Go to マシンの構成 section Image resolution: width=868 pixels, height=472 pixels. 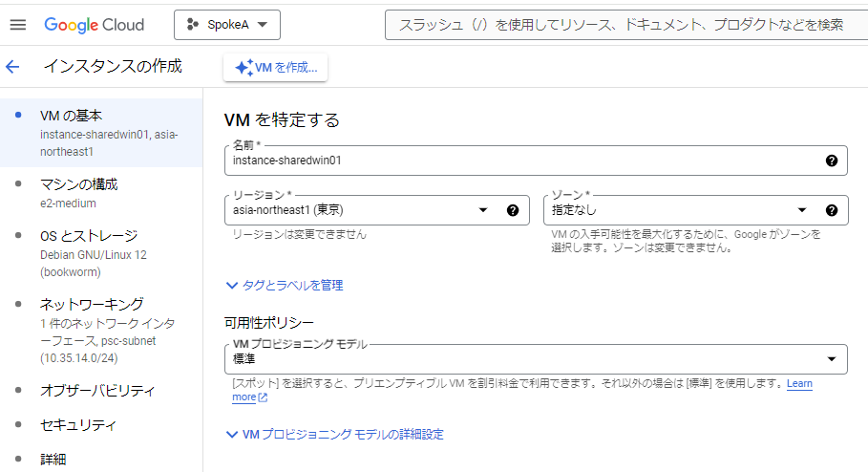tap(78, 183)
